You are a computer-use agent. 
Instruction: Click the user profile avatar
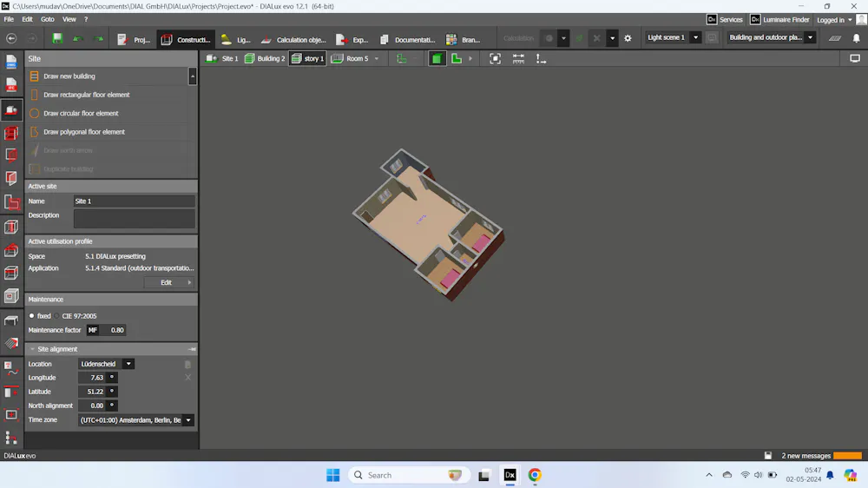pyautogui.click(x=861, y=19)
